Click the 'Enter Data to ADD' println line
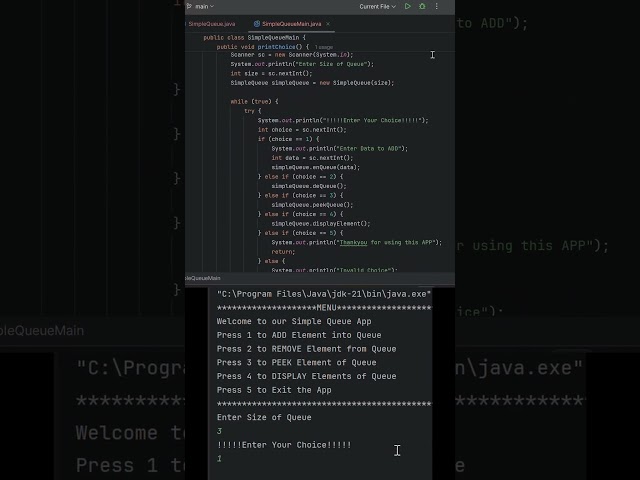The height and width of the screenshot is (480, 640). pyautogui.click(x=340, y=149)
